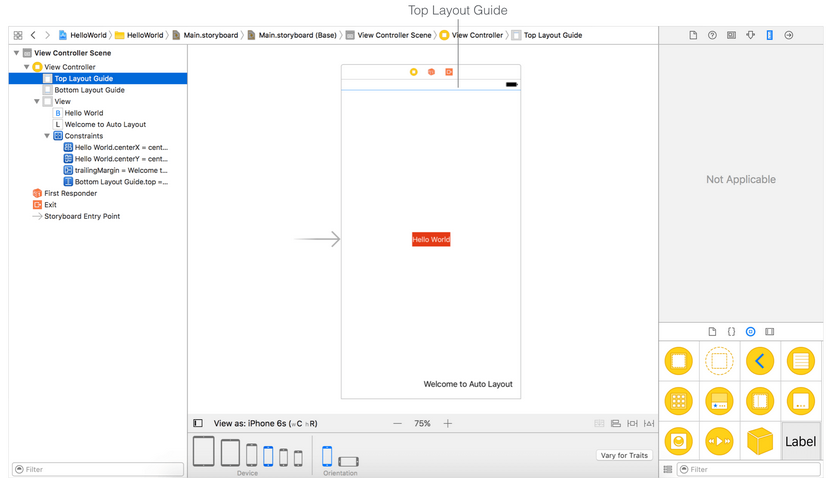Select Bottom Layout Guide in outline
This screenshot has height=478, width=837.
pyautogui.click(x=89, y=90)
